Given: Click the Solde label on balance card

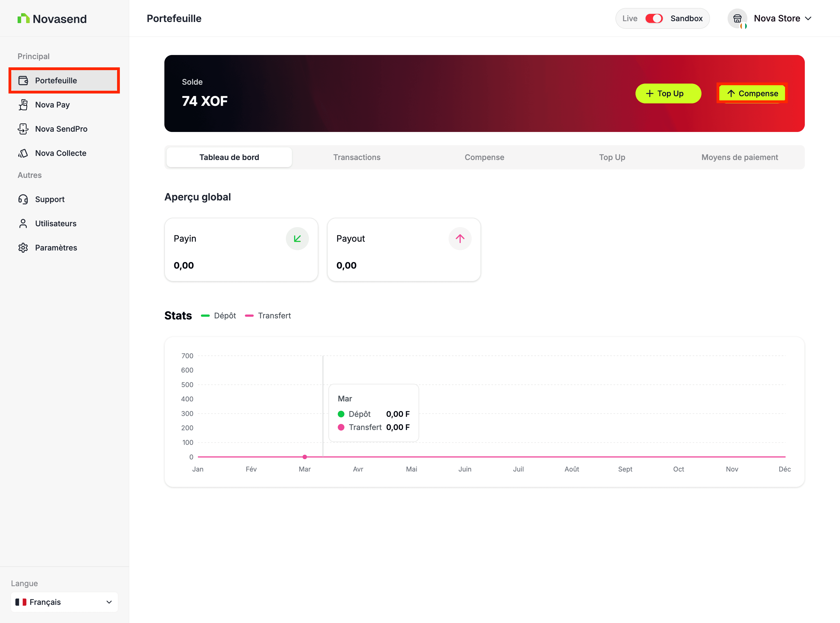Looking at the screenshot, I should pyautogui.click(x=192, y=82).
